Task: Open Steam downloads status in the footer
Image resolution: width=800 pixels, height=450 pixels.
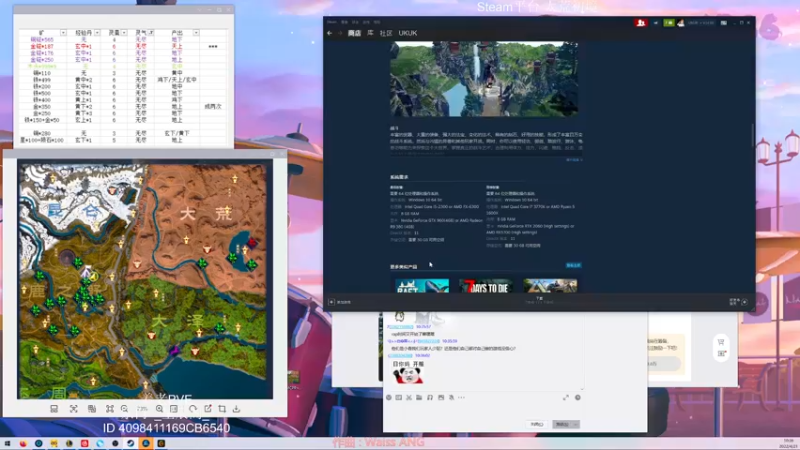Action: [539, 301]
